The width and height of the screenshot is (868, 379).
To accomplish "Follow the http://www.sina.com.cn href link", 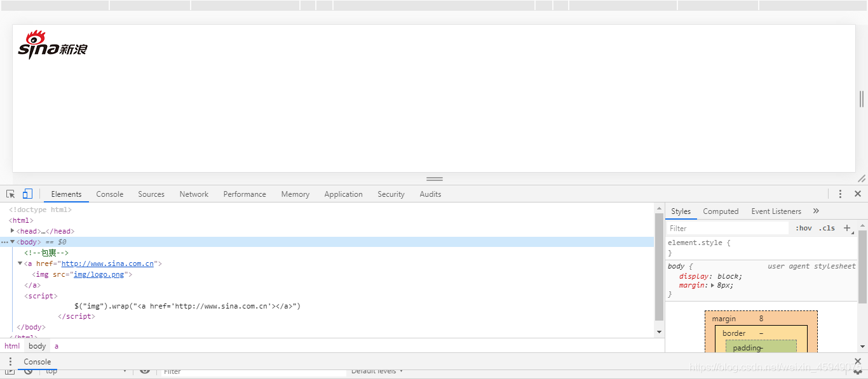I will 107,263.
